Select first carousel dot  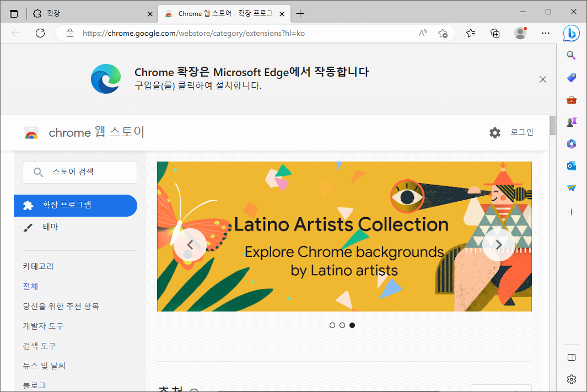[332, 325]
